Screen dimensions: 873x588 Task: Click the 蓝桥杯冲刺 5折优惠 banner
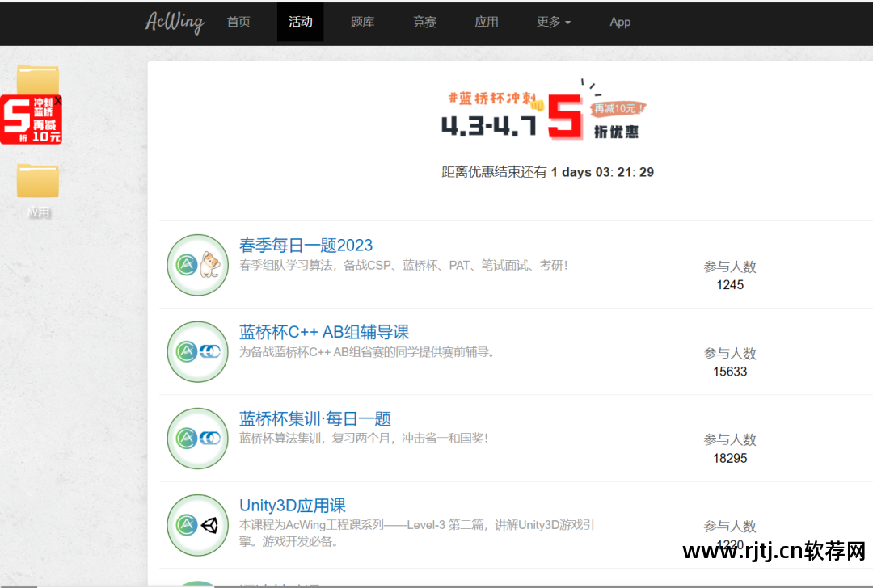[x=544, y=111]
